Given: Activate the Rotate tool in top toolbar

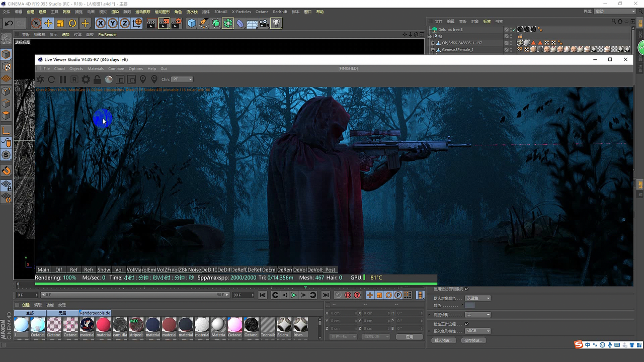Looking at the screenshot, I should (72, 23).
